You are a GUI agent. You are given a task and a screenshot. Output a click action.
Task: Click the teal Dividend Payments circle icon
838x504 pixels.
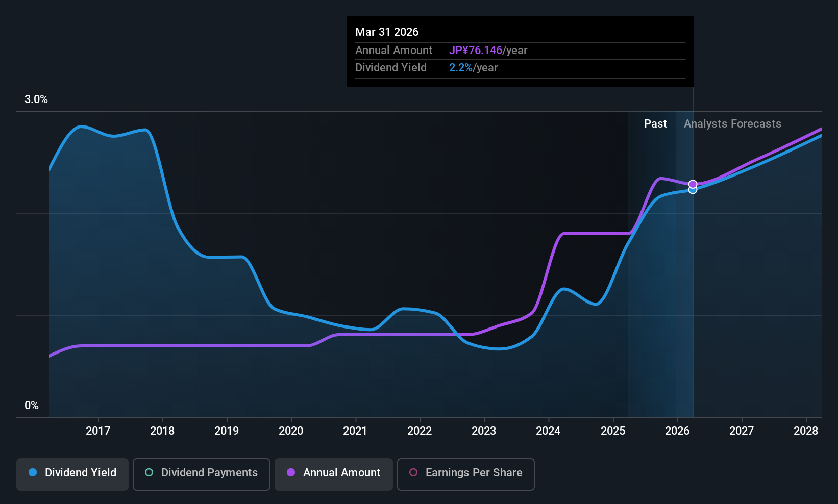click(x=149, y=472)
